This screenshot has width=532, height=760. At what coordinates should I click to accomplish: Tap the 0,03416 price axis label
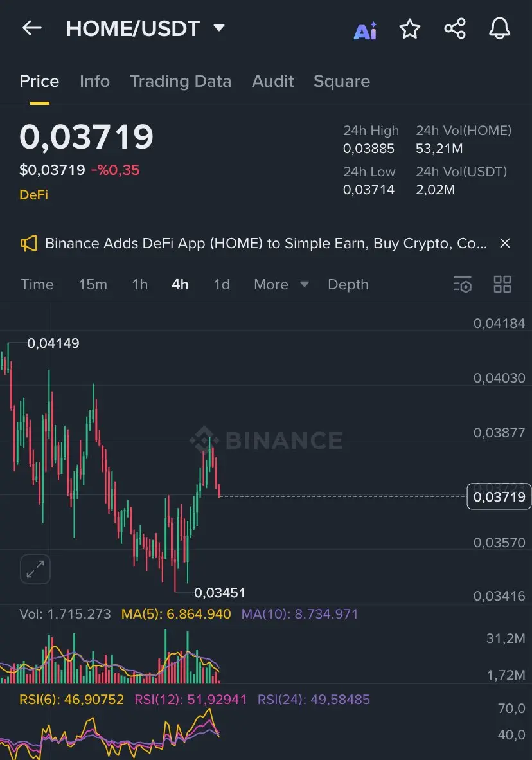coord(499,595)
